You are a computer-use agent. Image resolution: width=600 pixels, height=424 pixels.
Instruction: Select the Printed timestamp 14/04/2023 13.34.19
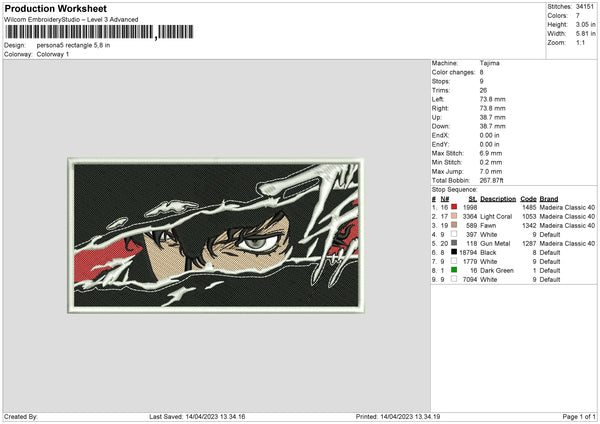(410, 416)
